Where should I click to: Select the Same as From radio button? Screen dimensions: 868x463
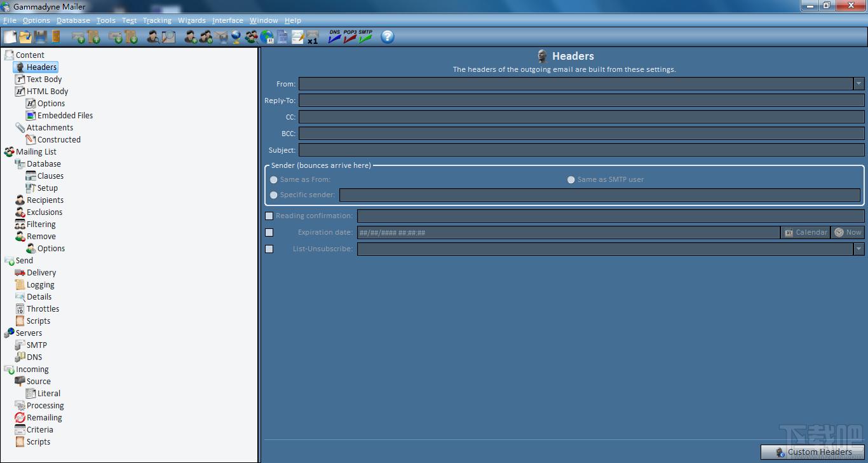(274, 179)
